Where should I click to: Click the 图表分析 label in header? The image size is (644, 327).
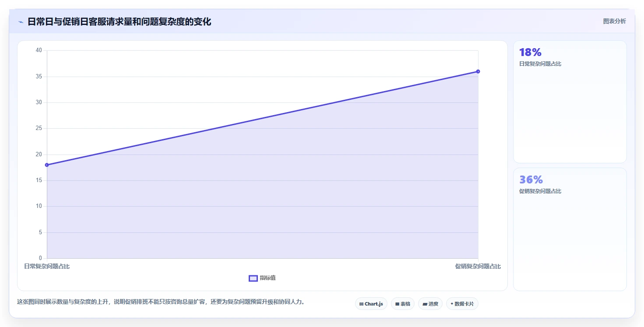[614, 21]
